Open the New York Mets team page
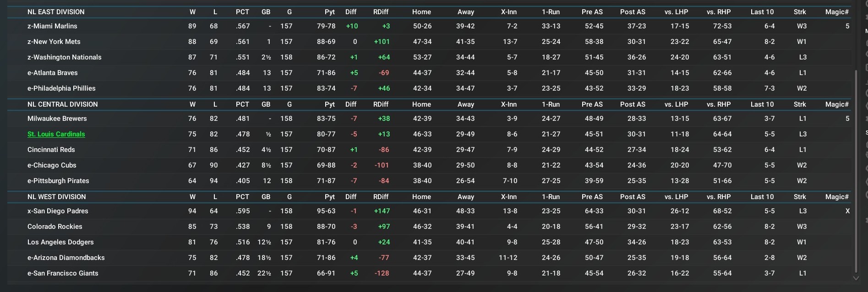This screenshot has width=868, height=292. coord(54,42)
